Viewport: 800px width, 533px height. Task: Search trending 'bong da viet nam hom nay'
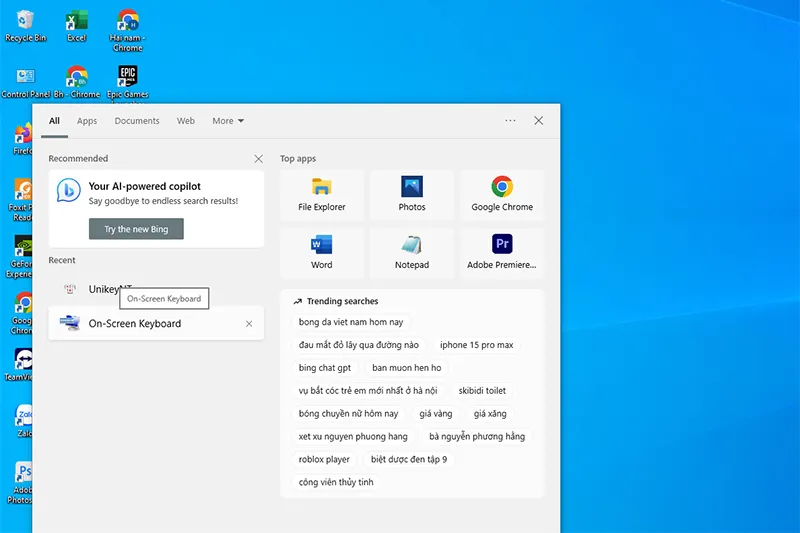coord(351,322)
